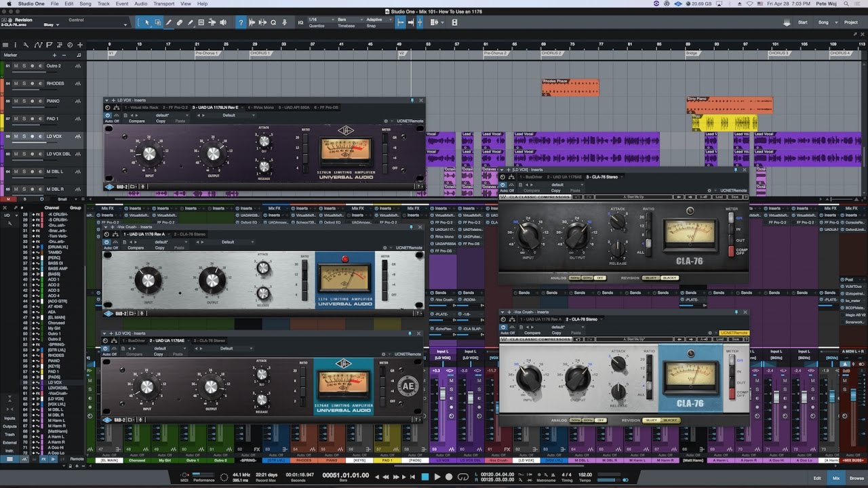Solo the RHODES track
The height and width of the screenshot is (488, 868).
(x=24, y=83)
